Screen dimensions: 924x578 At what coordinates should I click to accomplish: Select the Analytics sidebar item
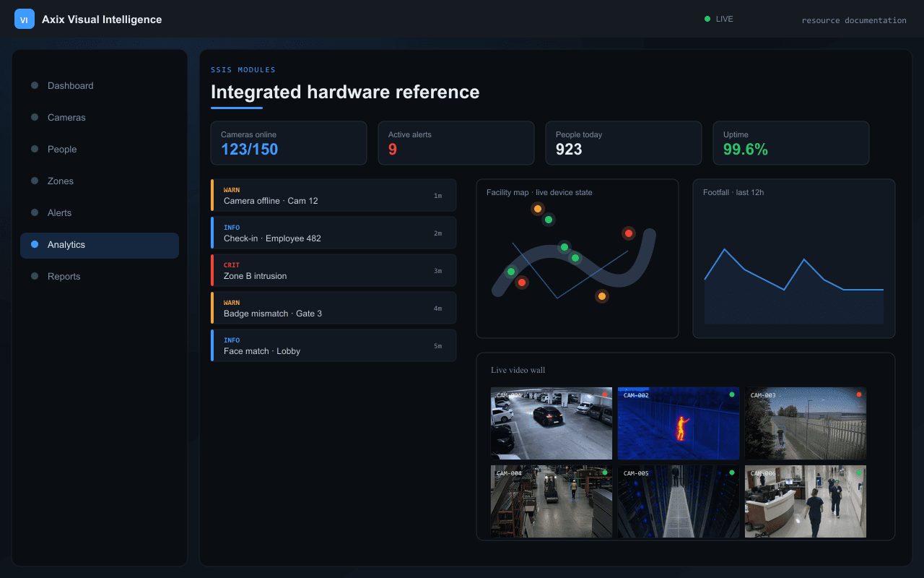tap(100, 245)
